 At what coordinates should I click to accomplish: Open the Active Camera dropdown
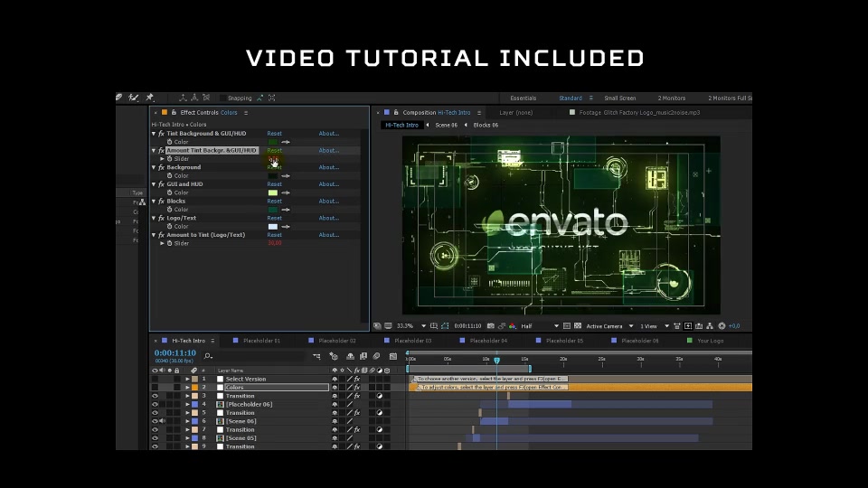pyautogui.click(x=609, y=326)
